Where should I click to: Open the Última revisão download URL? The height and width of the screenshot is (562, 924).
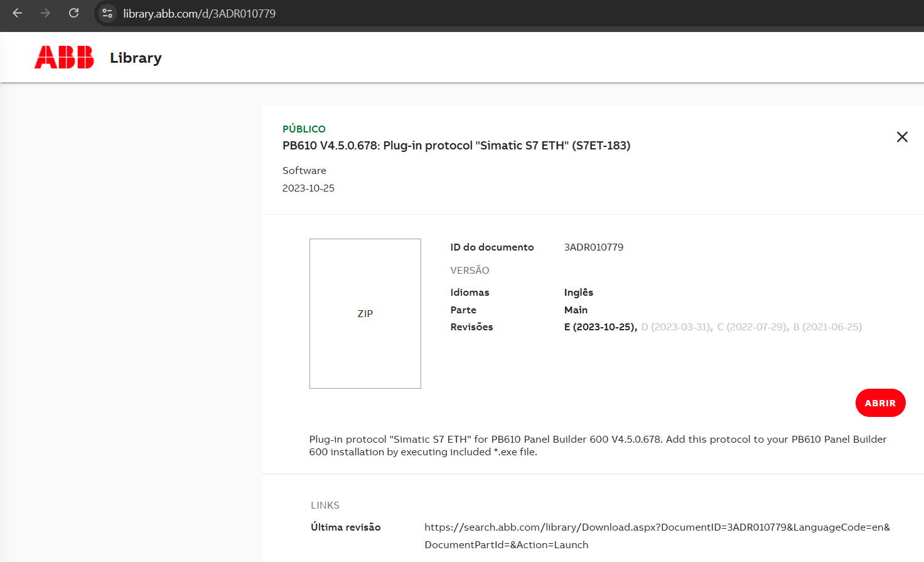point(657,527)
